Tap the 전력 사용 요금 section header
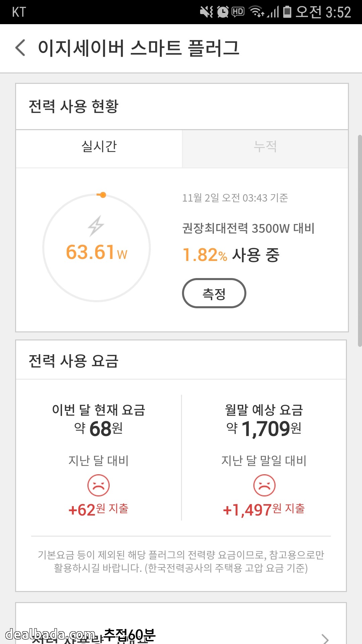 [x=73, y=361]
